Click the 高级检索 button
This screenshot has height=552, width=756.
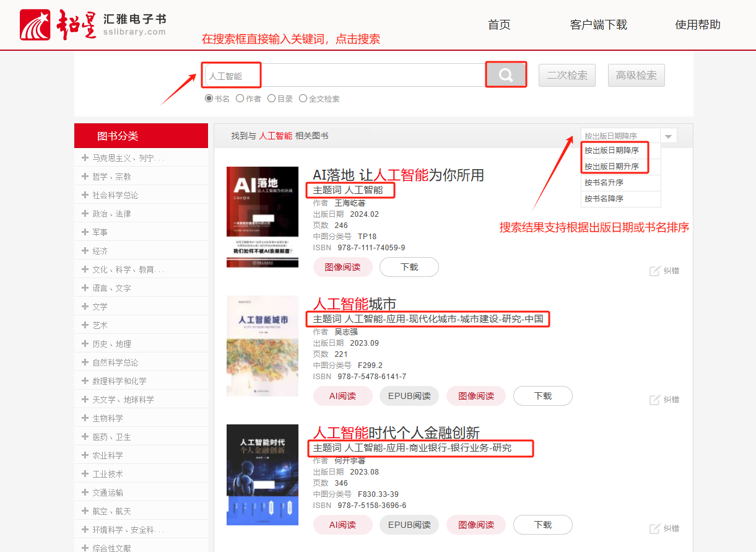point(637,76)
